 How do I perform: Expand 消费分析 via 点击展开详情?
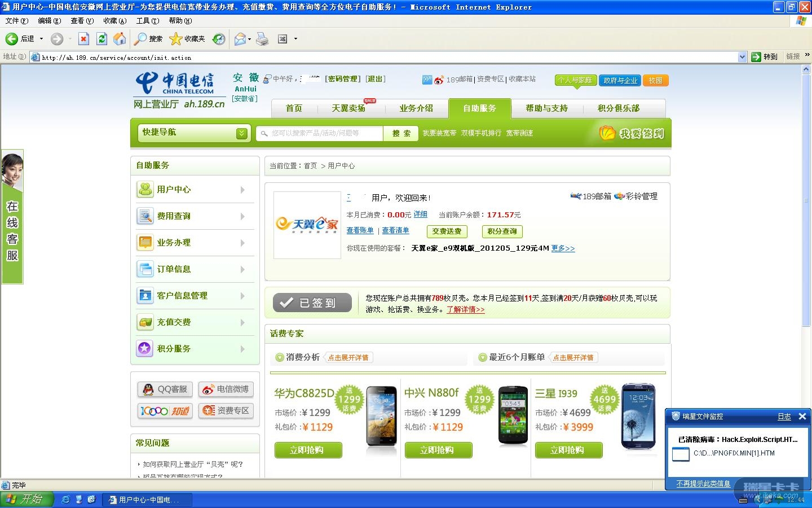tap(348, 357)
